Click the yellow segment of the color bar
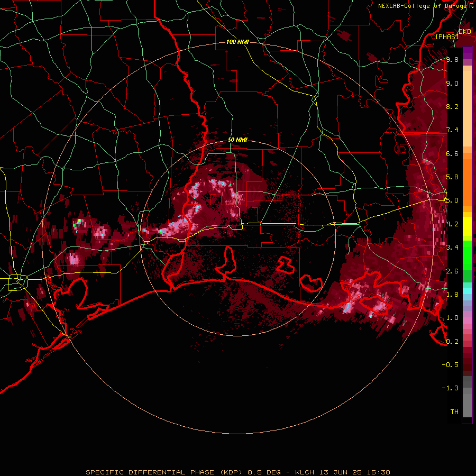 (467, 226)
